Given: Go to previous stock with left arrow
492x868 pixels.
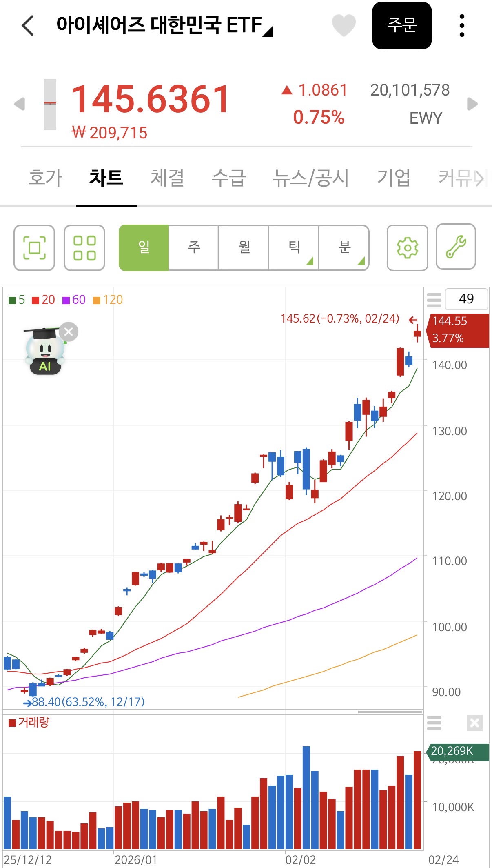Looking at the screenshot, I should tap(20, 104).
